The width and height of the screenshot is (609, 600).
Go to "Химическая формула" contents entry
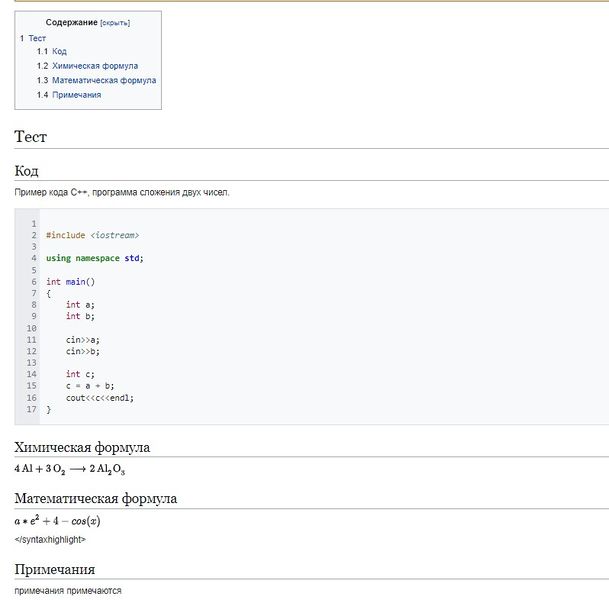(x=94, y=66)
